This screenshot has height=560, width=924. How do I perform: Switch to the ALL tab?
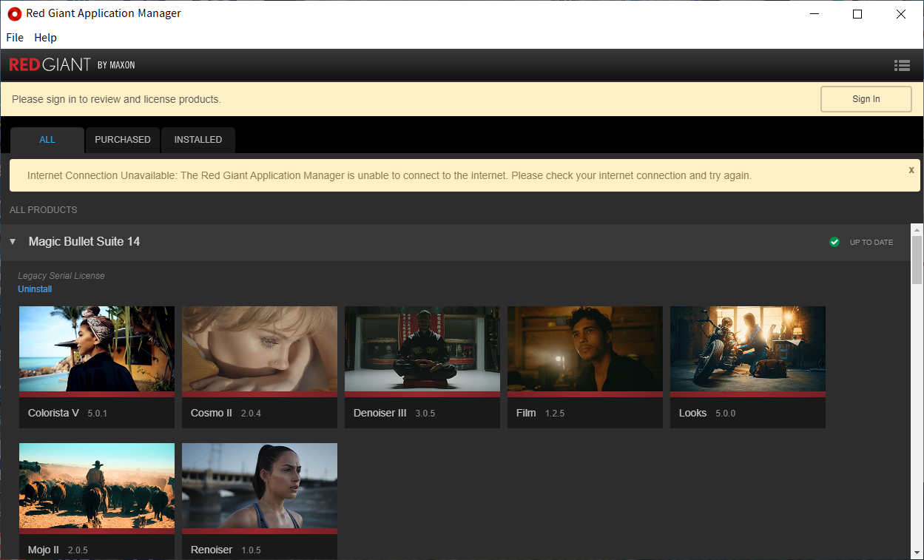click(x=47, y=140)
